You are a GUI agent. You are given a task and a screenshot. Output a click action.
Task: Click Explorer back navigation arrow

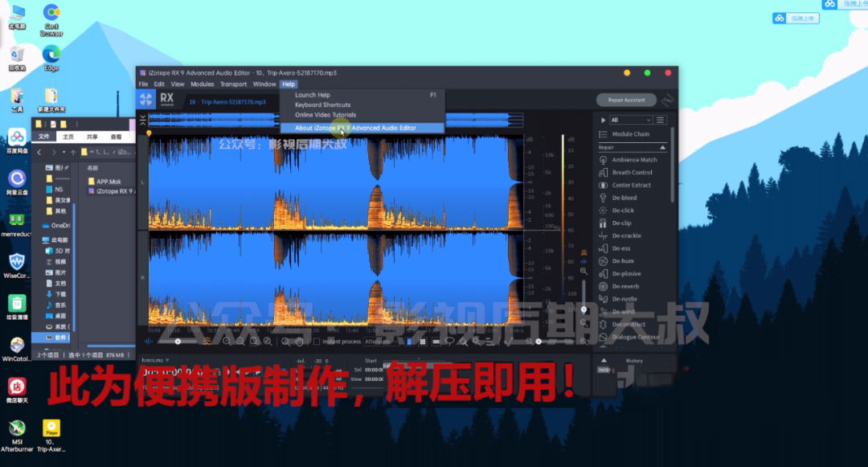39,152
